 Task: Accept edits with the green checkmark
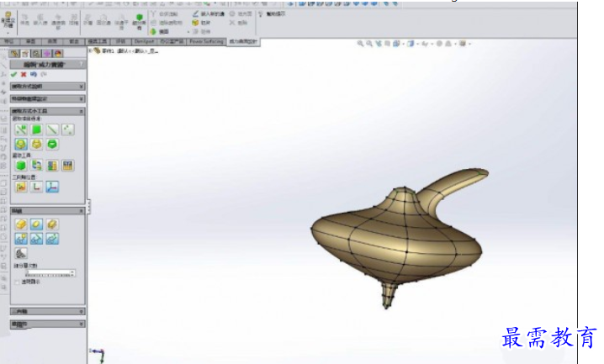click(x=13, y=75)
